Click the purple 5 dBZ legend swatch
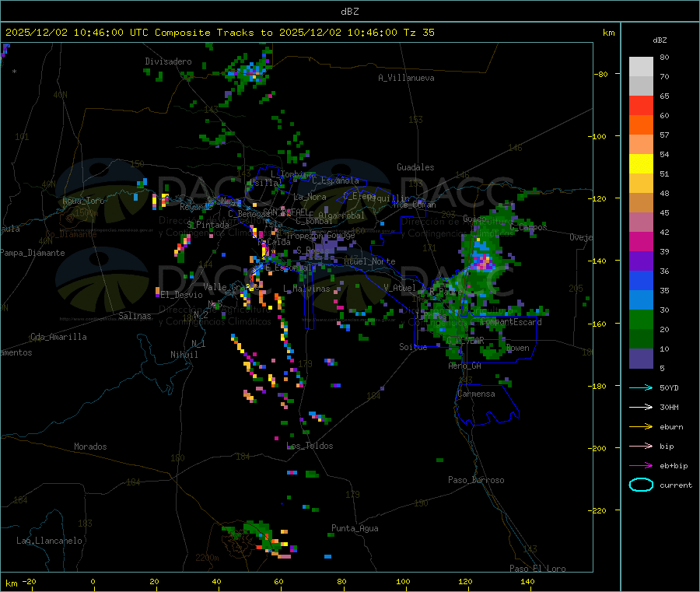The width and height of the screenshot is (700, 592). click(x=641, y=359)
